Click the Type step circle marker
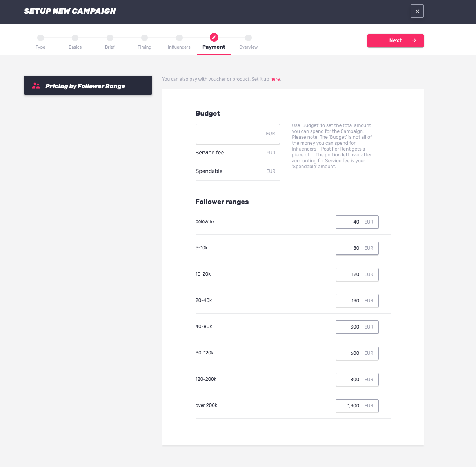The image size is (476, 467). pyautogui.click(x=40, y=38)
